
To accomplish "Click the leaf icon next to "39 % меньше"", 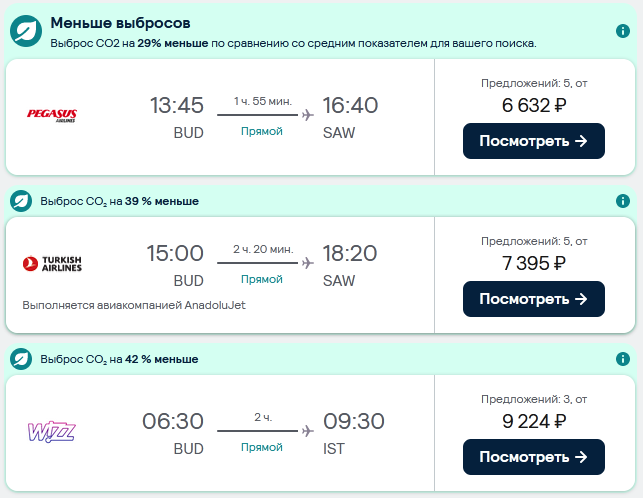I will click(21, 201).
